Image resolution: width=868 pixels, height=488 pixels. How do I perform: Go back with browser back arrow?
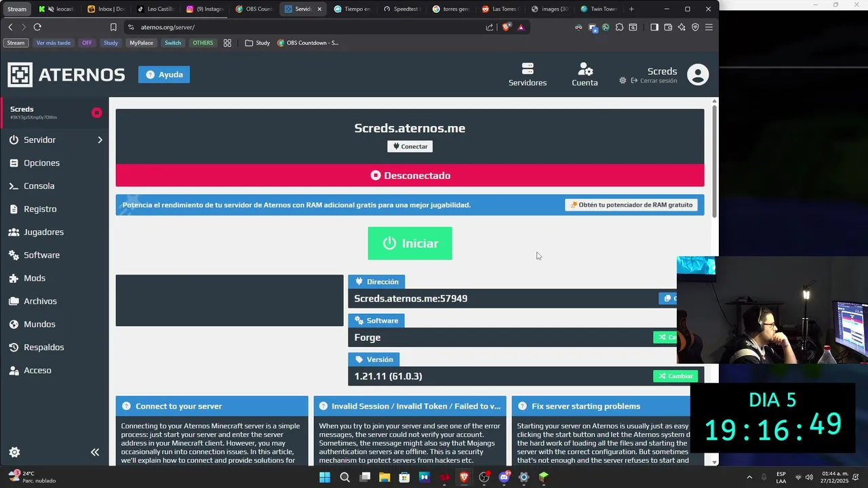(10, 27)
